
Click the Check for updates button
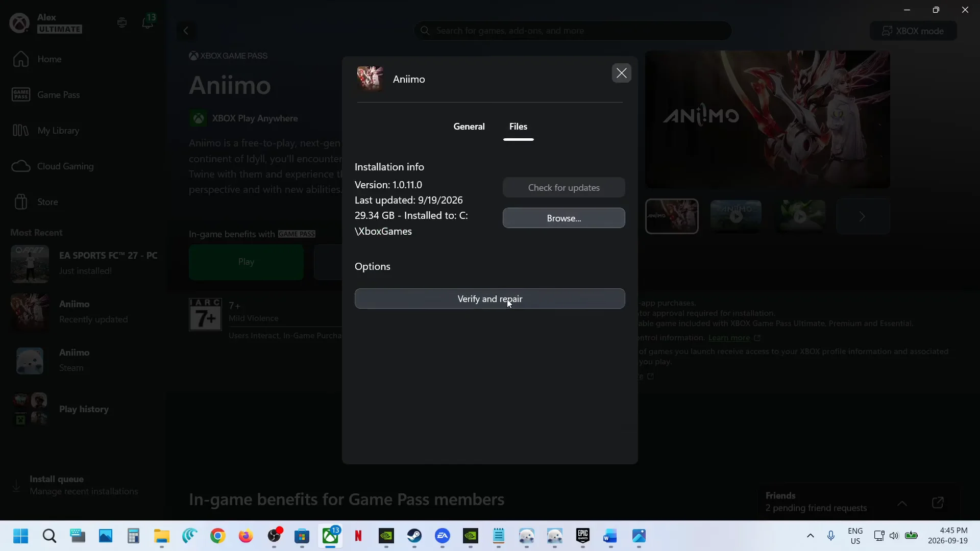click(x=563, y=188)
